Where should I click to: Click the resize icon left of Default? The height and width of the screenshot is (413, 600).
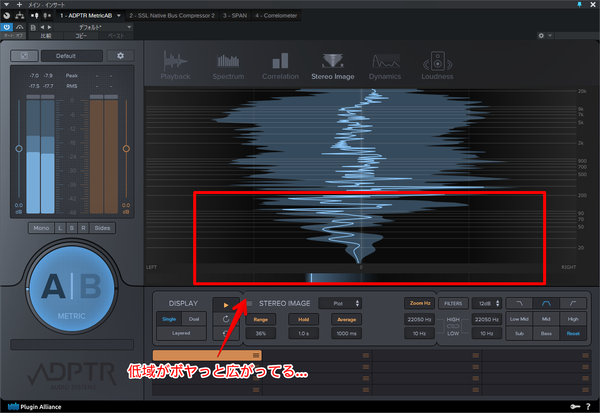(x=24, y=56)
